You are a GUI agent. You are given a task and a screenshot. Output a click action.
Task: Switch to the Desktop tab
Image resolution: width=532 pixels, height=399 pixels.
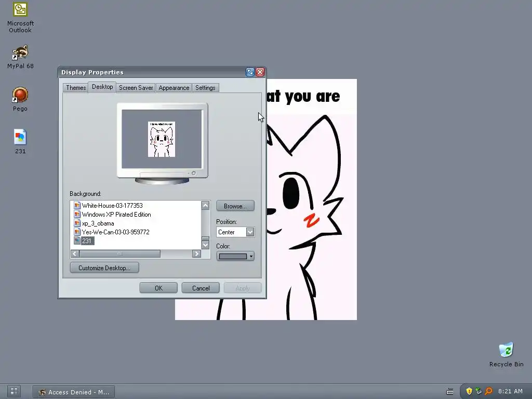[102, 87]
